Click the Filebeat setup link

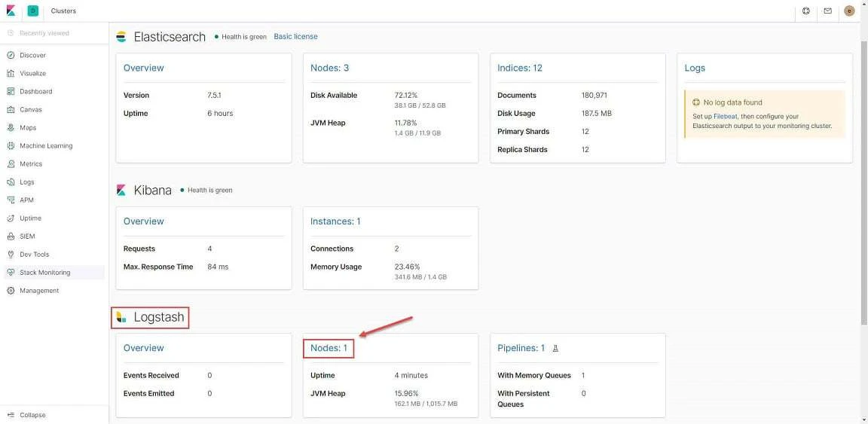(725, 117)
